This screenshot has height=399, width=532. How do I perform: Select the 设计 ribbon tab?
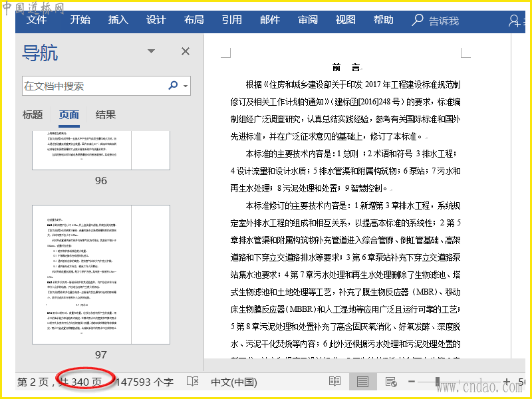click(x=156, y=20)
